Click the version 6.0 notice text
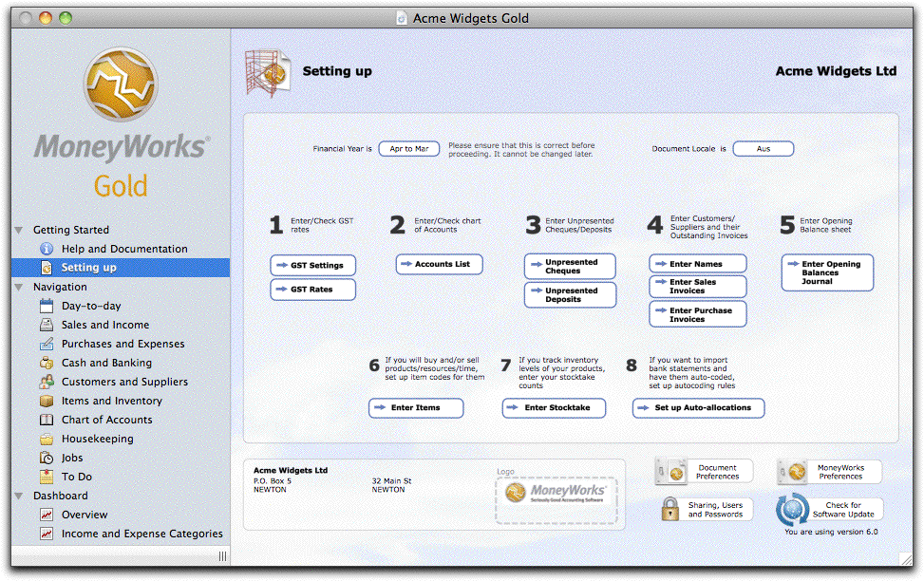This screenshot has width=924, height=581. point(831,532)
